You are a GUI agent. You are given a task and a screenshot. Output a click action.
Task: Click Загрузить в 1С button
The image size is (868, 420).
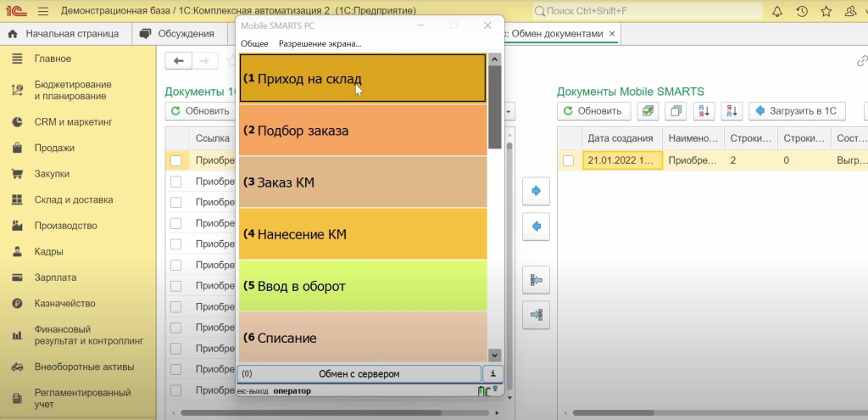tap(797, 111)
